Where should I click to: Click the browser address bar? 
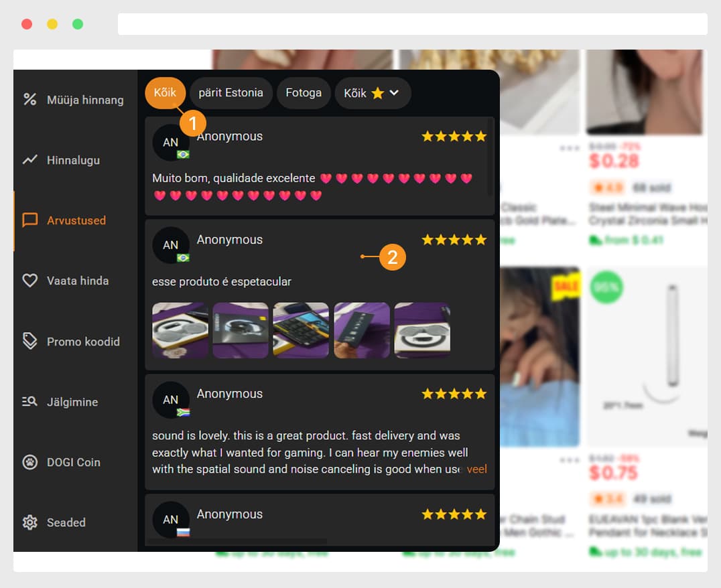(413, 24)
